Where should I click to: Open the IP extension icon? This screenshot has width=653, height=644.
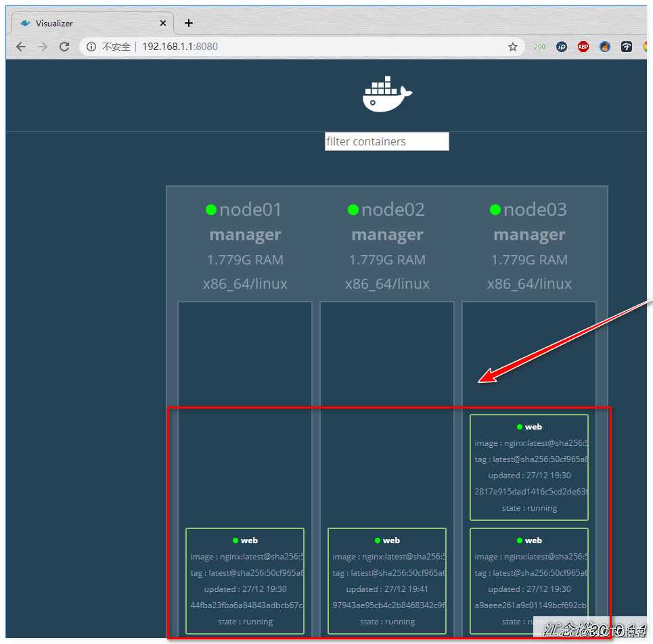[562, 47]
